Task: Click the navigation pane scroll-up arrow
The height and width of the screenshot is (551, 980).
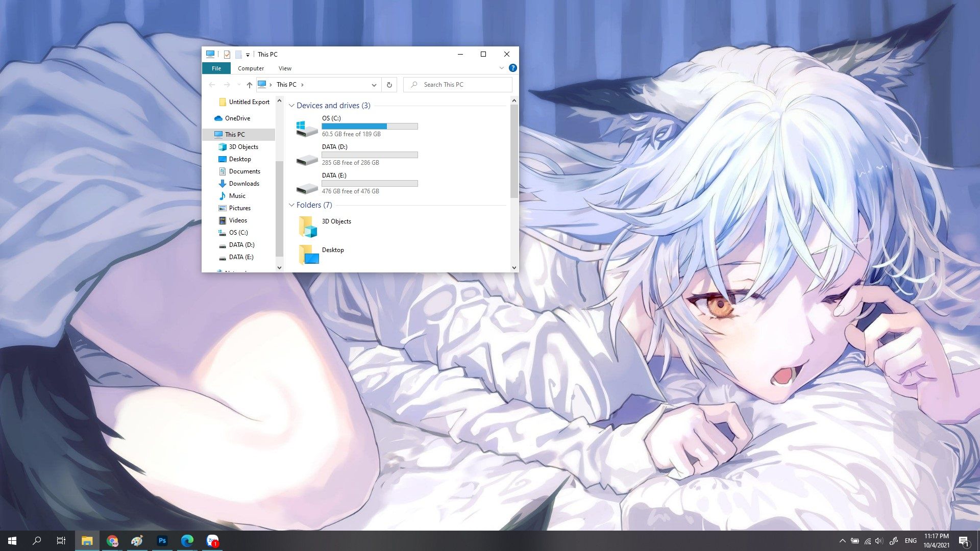Action: click(x=279, y=101)
